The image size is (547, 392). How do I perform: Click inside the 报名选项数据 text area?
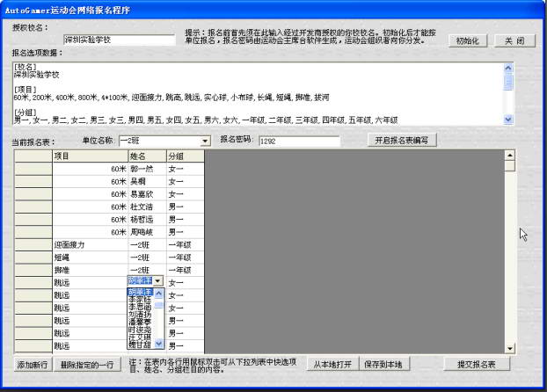[x=259, y=93]
